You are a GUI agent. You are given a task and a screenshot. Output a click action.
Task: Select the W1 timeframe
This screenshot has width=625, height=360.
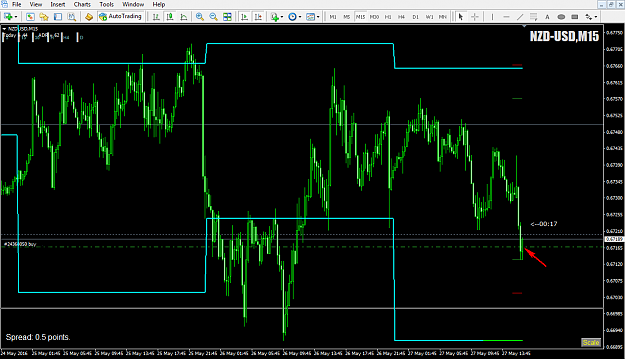[429, 17]
